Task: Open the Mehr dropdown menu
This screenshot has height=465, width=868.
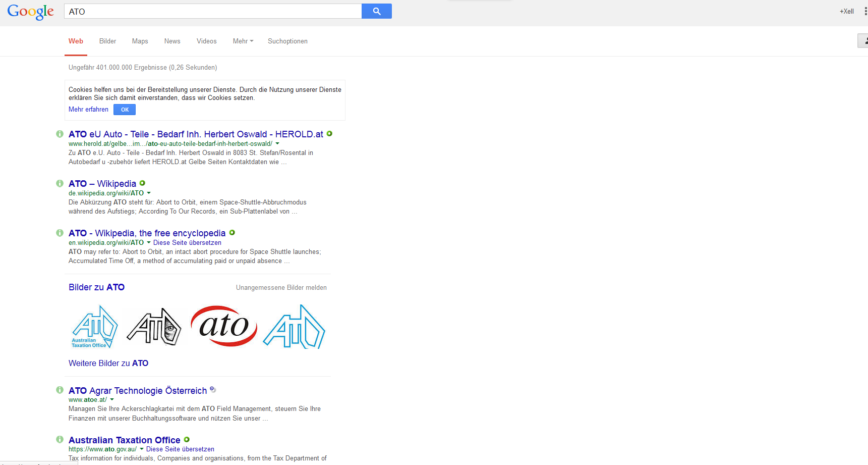Action: click(243, 41)
